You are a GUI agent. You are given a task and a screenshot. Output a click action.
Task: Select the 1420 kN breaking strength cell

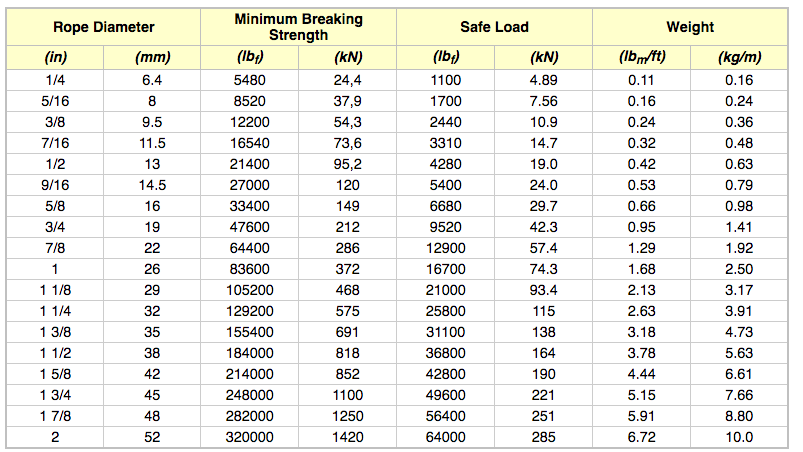point(347,437)
